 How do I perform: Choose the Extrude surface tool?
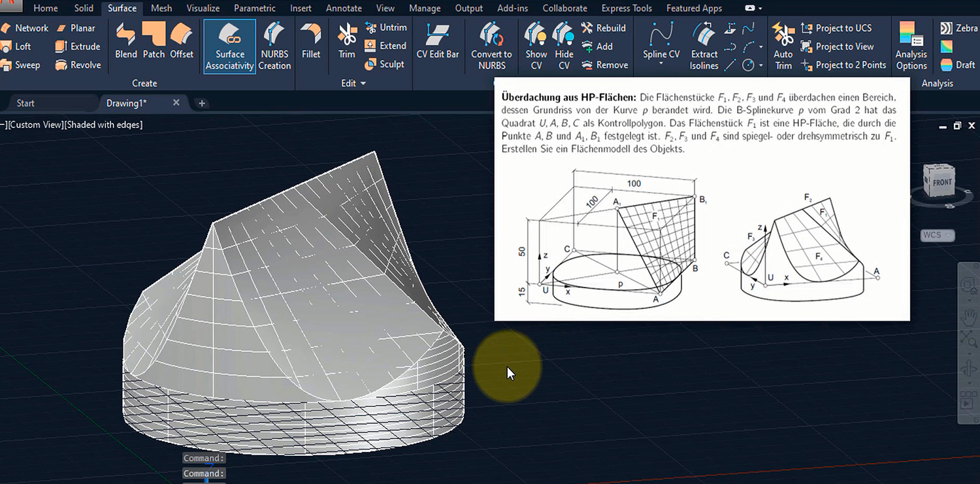coord(78,46)
